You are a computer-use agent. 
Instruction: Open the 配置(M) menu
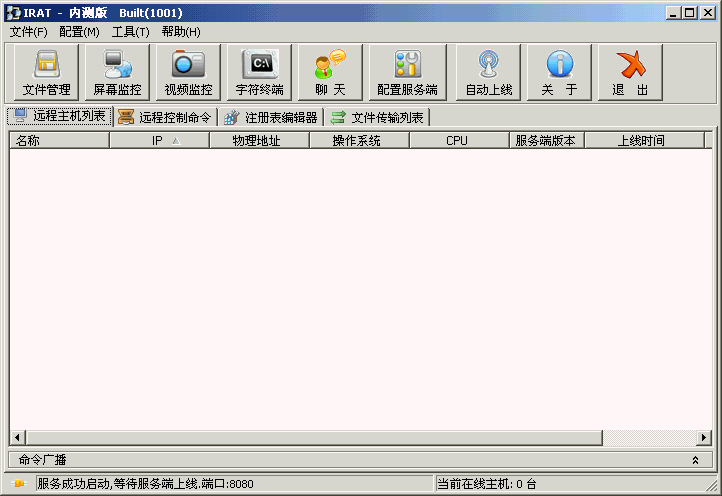[x=79, y=32]
